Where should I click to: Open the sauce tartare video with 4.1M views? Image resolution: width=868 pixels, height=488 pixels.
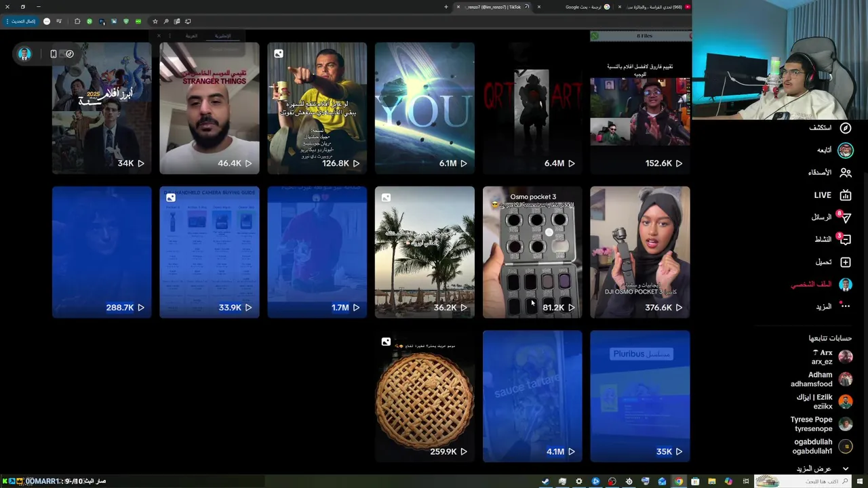(532, 396)
